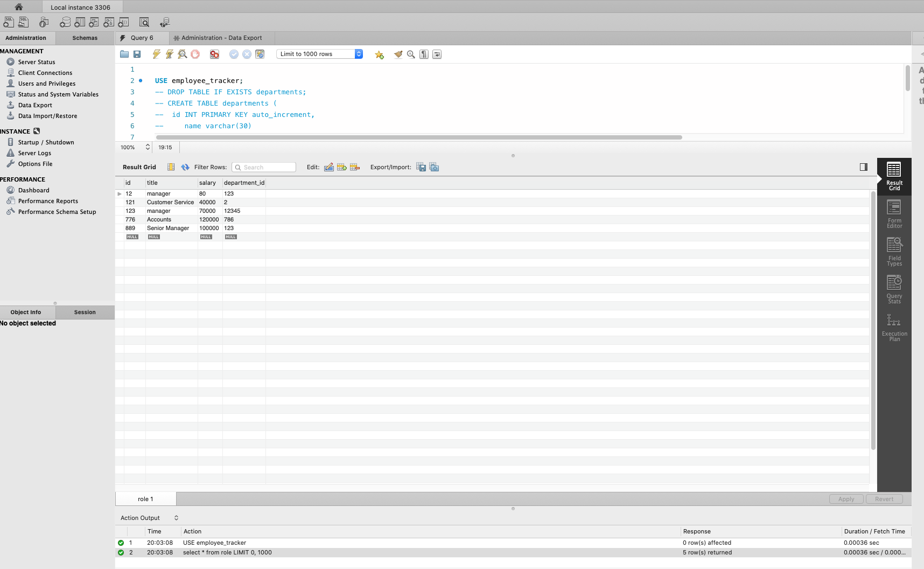Create a new schema in the connected server
The image size is (924, 569).
coord(65,22)
